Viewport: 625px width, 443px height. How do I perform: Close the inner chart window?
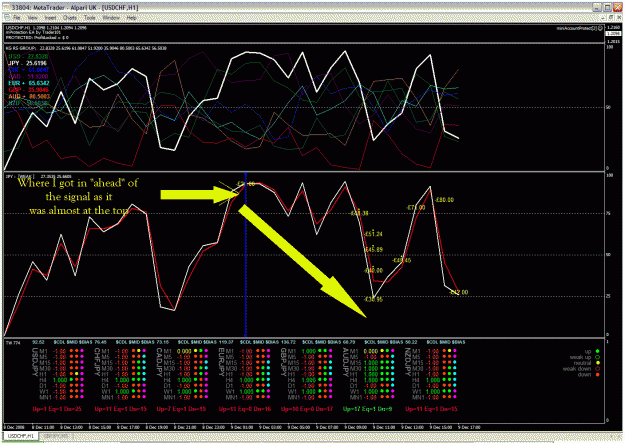coord(618,18)
